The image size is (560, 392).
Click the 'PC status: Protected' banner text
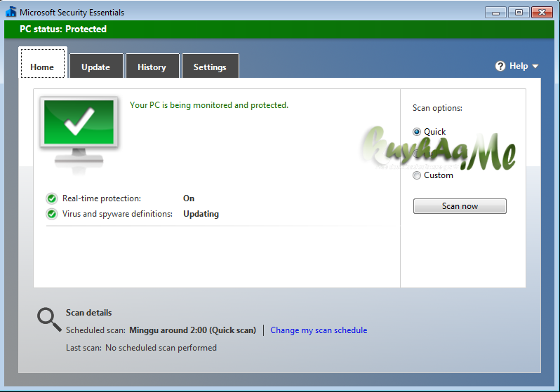tap(63, 29)
